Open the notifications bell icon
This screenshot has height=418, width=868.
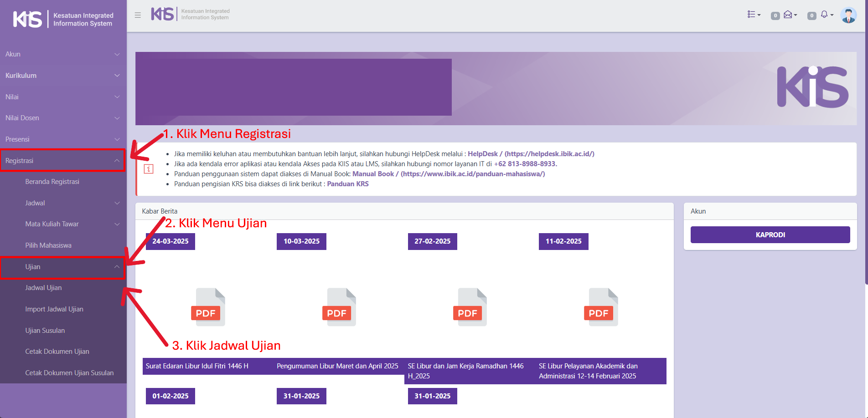(x=825, y=15)
